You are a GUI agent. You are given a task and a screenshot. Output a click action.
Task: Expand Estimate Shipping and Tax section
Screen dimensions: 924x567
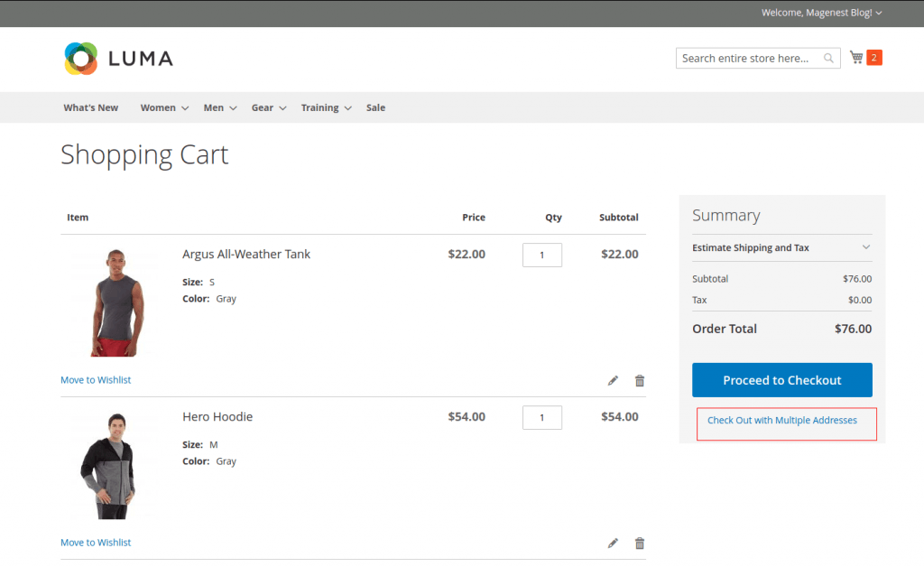pos(781,247)
